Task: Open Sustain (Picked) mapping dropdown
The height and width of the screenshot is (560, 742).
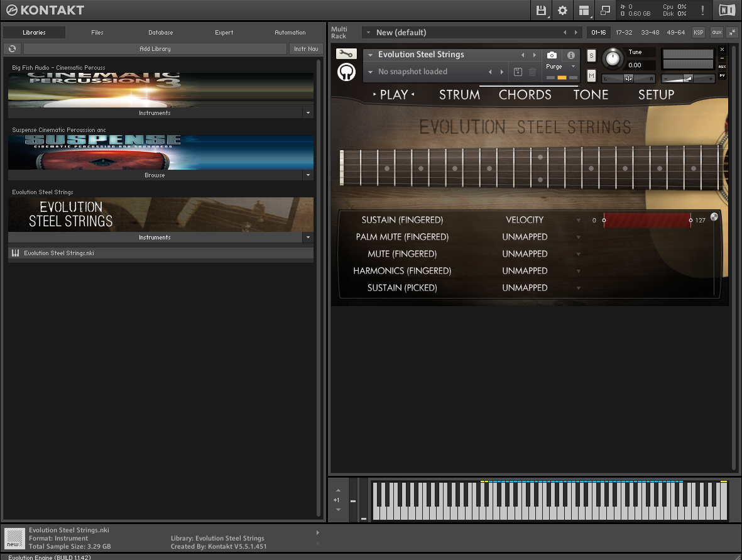Action: (578, 288)
